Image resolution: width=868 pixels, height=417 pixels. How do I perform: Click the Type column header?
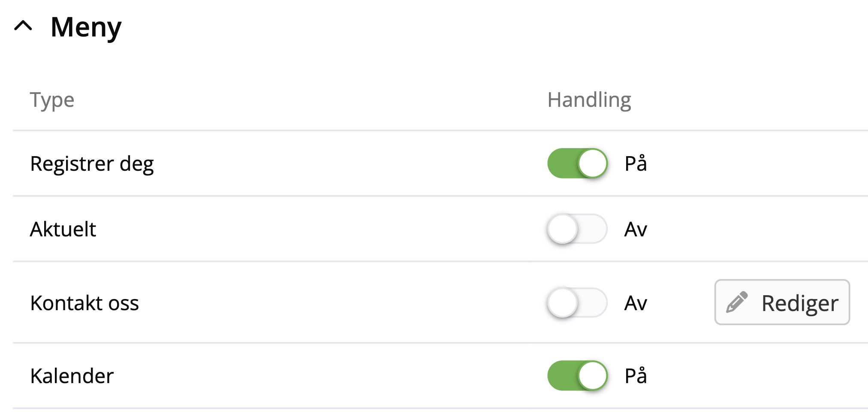tap(52, 100)
